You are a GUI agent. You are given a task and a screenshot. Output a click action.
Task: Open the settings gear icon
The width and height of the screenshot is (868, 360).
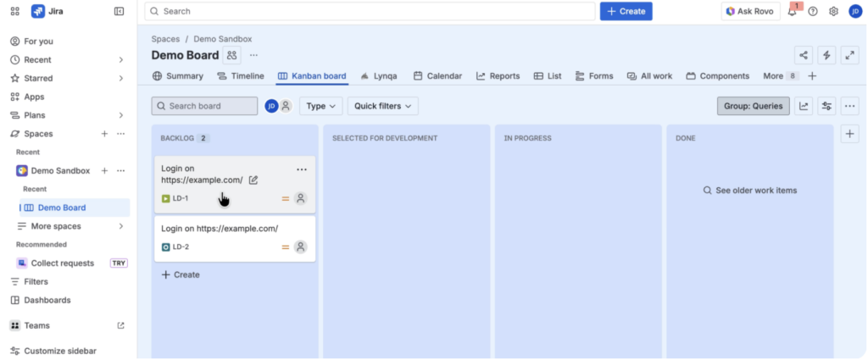point(833,12)
